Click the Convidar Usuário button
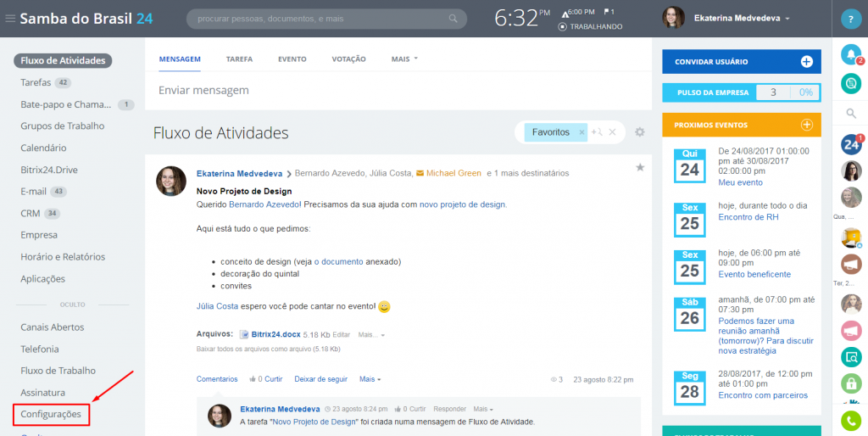The width and height of the screenshot is (868, 436). [742, 61]
